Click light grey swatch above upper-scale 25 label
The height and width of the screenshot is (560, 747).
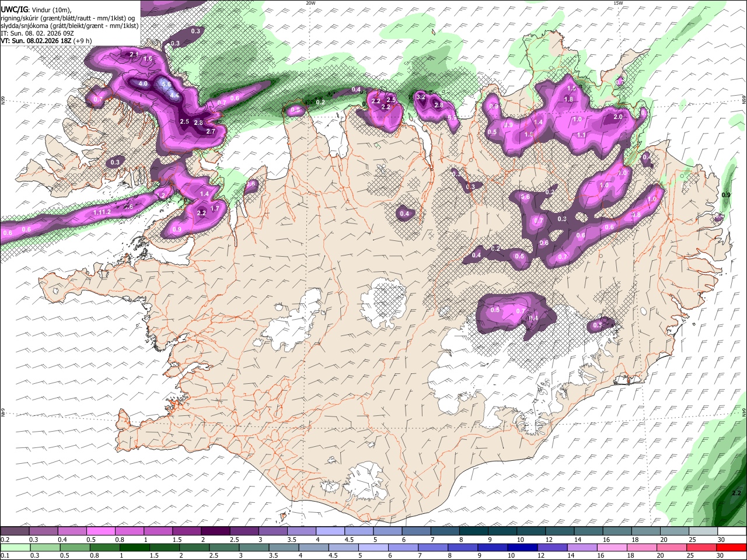point(703,531)
